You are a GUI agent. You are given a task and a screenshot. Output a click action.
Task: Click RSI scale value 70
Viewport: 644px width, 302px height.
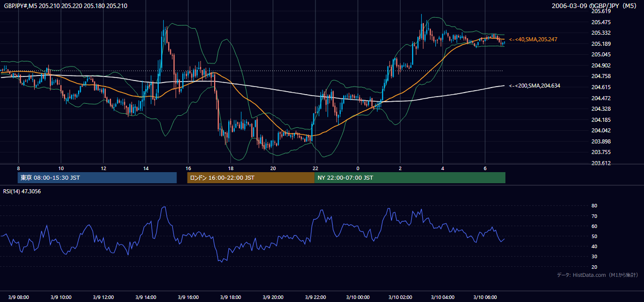pos(595,216)
